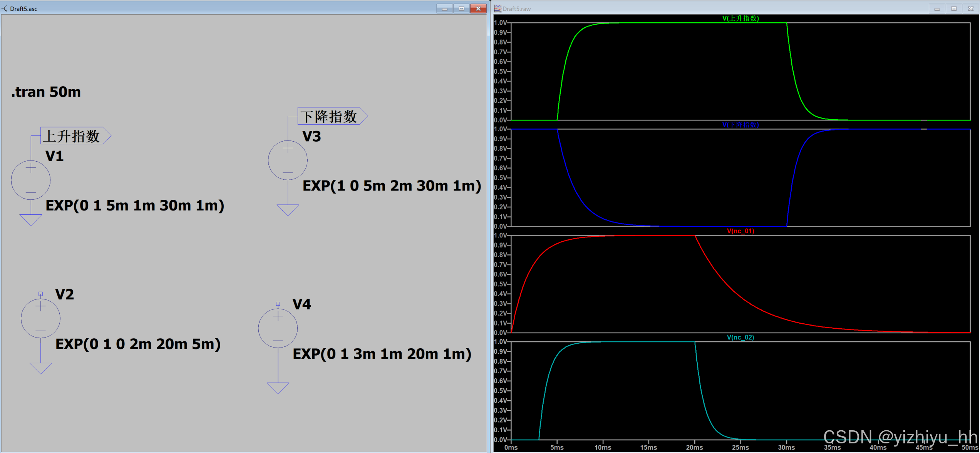Screen dimensions: 980x453
Task: Click the cyan V(nc_02) trace label
Action: coord(740,337)
